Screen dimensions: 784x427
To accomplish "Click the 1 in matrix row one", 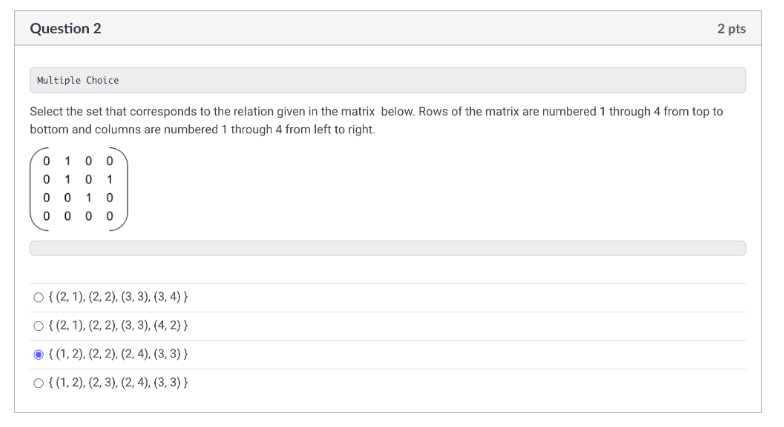I will pyautogui.click(x=67, y=160).
